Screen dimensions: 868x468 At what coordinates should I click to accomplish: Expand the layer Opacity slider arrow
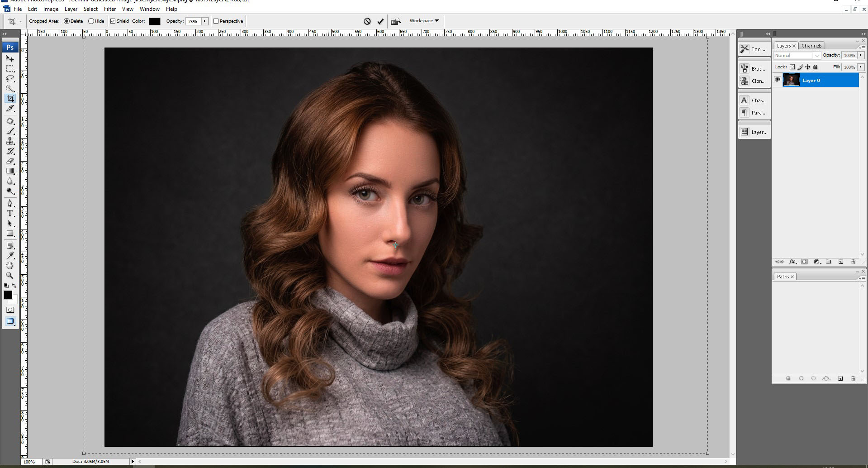[x=861, y=55]
